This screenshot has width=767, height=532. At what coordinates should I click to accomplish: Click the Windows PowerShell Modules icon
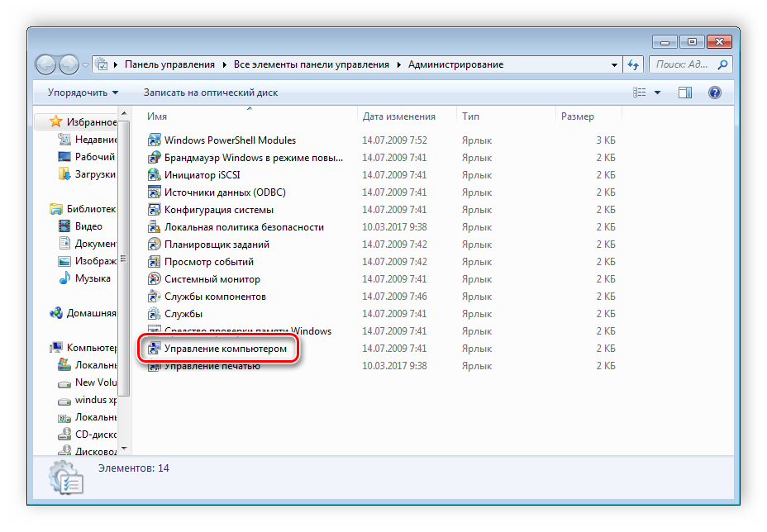tap(154, 140)
